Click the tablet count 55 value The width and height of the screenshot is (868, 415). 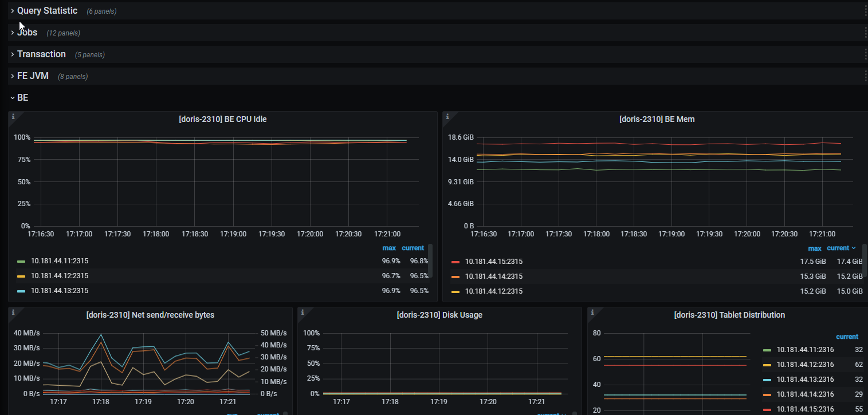click(859, 409)
